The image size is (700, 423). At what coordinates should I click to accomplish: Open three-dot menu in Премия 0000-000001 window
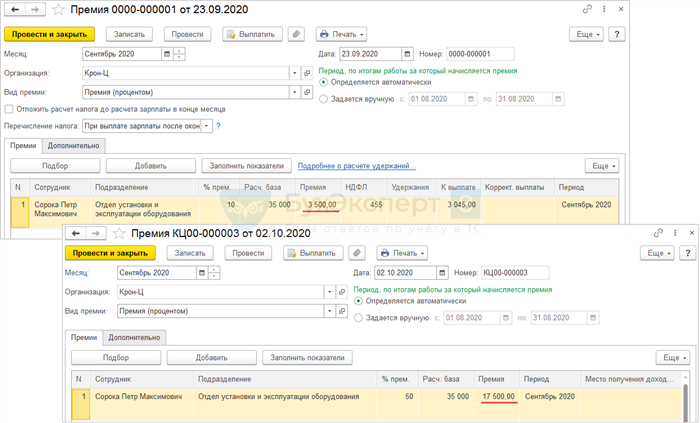click(x=604, y=9)
